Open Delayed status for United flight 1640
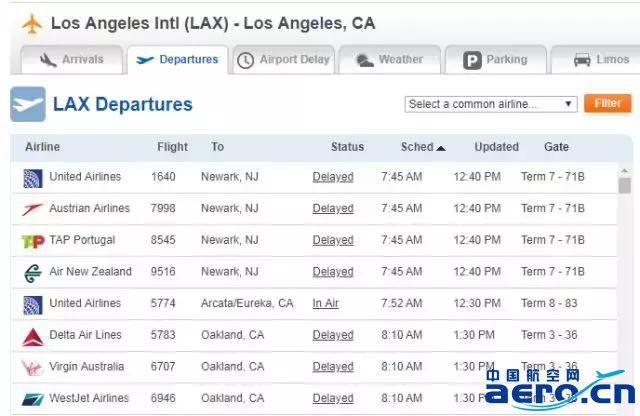 (x=333, y=177)
